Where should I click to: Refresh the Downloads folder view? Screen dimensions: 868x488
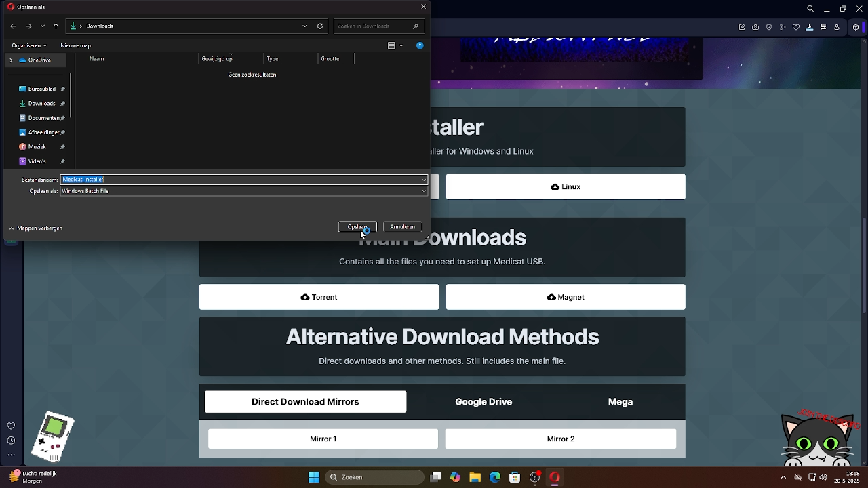pyautogui.click(x=320, y=26)
